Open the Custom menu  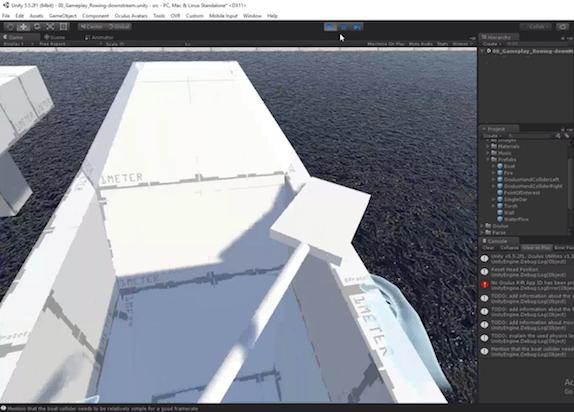(x=194, y=16)
